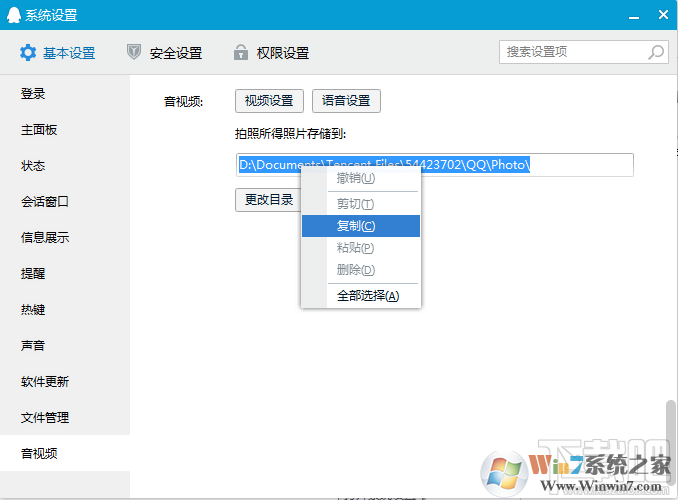678x500 pixels.
Task: Choose 全部选择(A) from the context menu
Action: (367, 296)
